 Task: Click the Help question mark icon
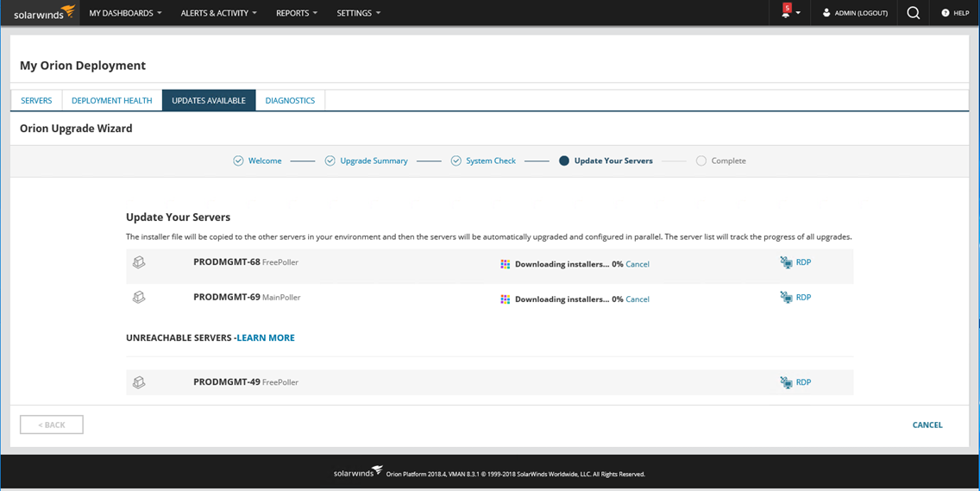point(945,12)
